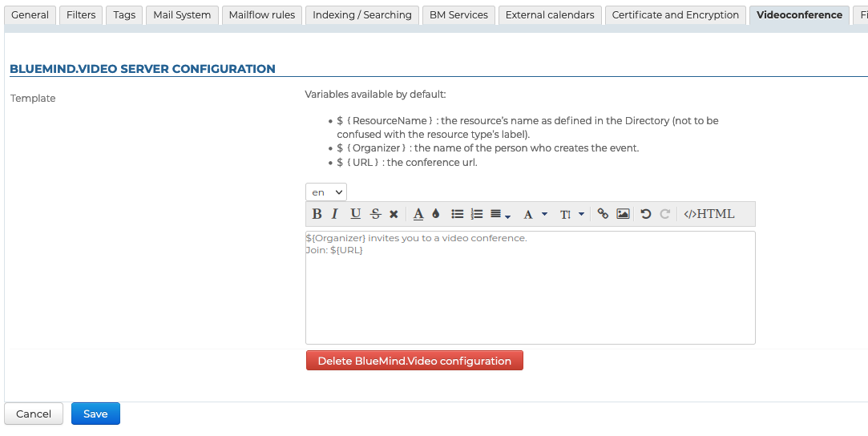Expand the font family dropdown
The width and height of the screenshot is (868, 436).
(535, 214)
